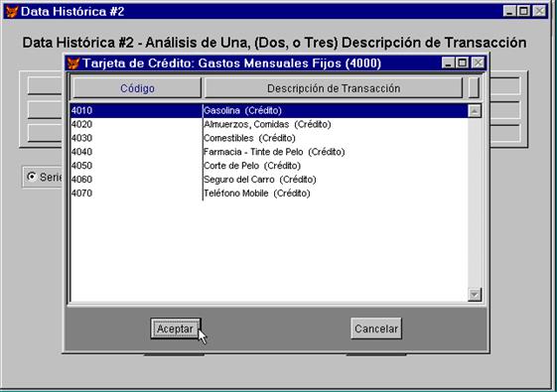Select Farmacia - Tinte de Pelo (Crédito)
This screenshot has width=557, height=392.
tap(269, 152)
